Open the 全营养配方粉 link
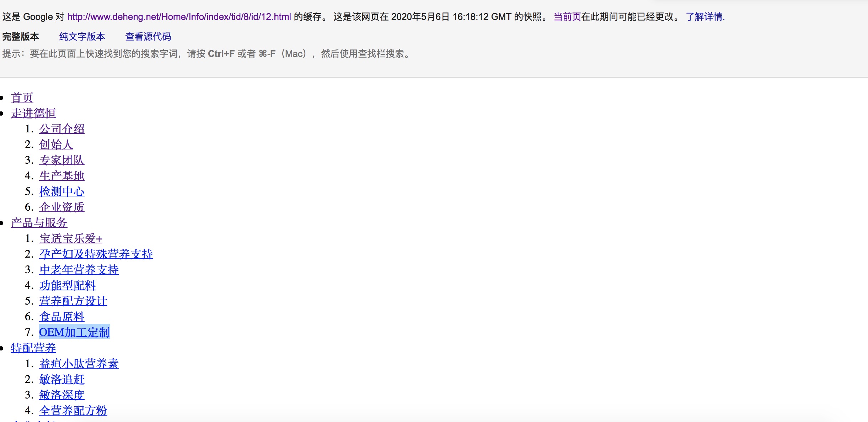Screen dimensions: 868x422 click(73, 411)
